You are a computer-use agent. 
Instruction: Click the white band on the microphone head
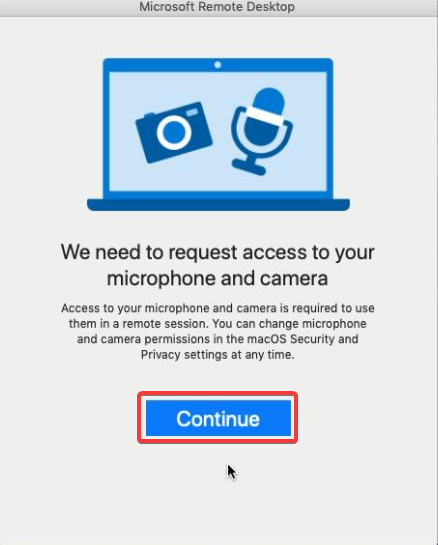pyautogui.click(x=265, y=115)
